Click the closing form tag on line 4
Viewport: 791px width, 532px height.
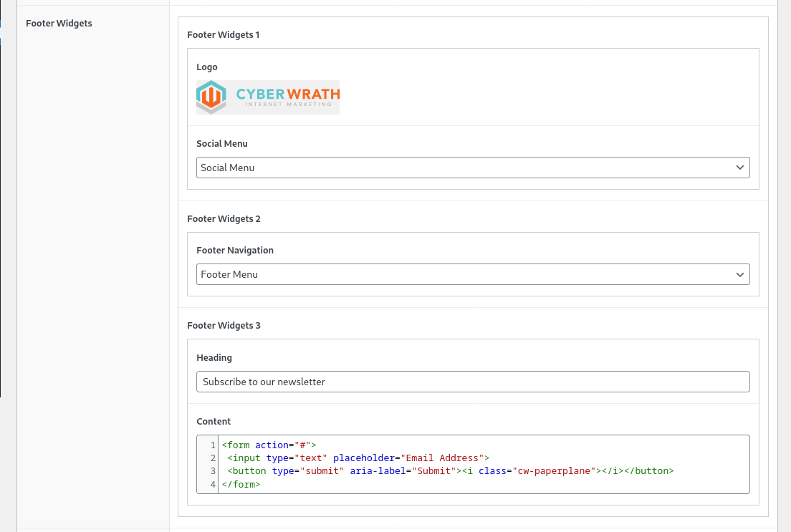click(241, 484)
